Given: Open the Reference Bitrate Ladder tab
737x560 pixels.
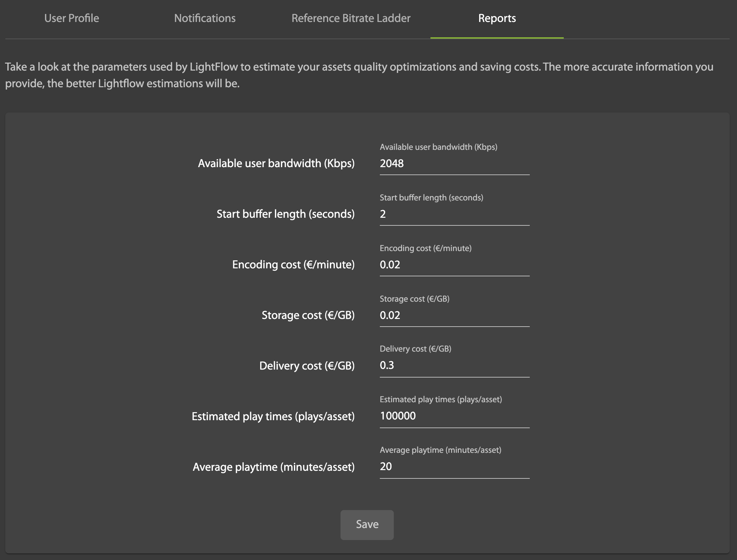Looking at the screenshot, I should [351, 18].
